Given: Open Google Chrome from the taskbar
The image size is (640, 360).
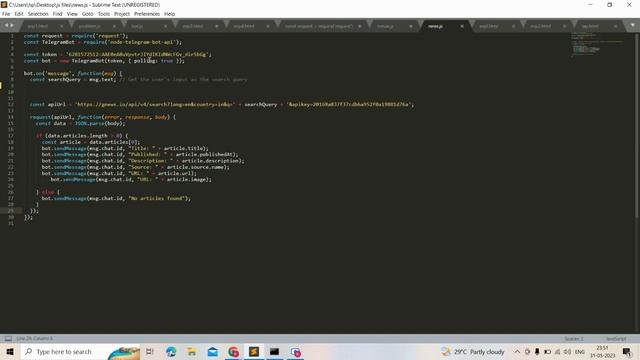Looking at the screenshot, I should point(233,351).
